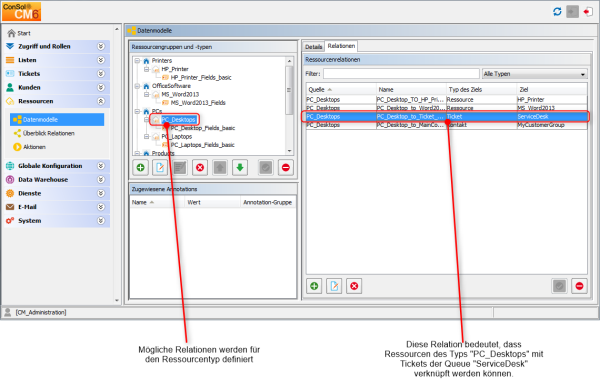Viewport: 600px width, 385px height.
Task: Select the Aktionen navigation item
Action: click(34, 147)
